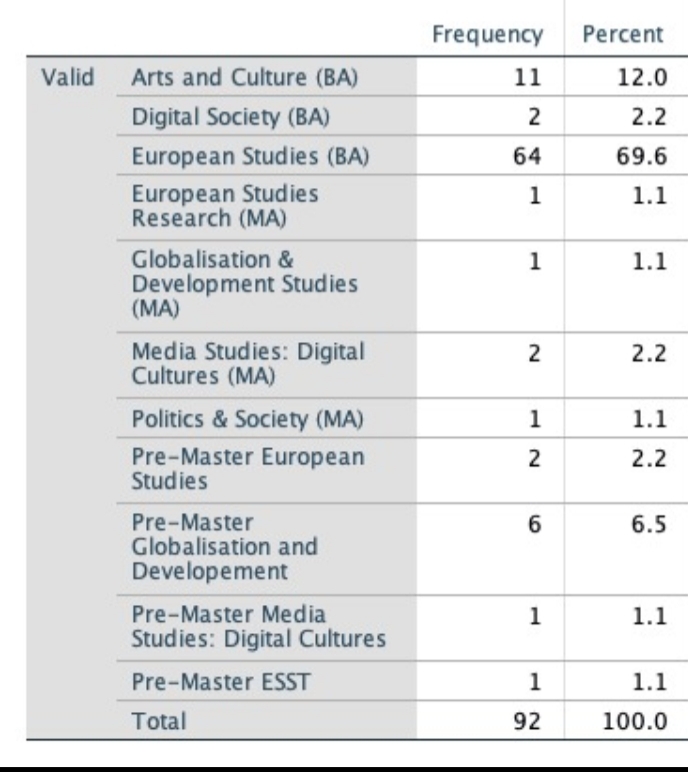Click the Frequency column header

coord(487,34)
